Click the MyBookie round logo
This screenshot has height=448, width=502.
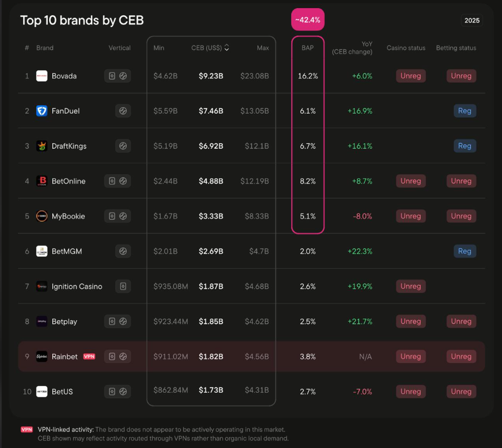click(x=42, y=216)
